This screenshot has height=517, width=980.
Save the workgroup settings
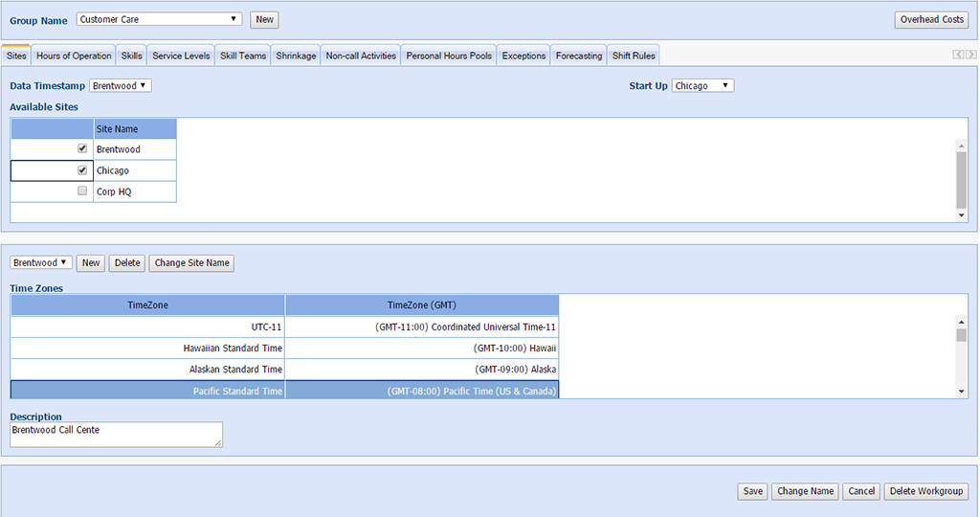pos(753,491)
